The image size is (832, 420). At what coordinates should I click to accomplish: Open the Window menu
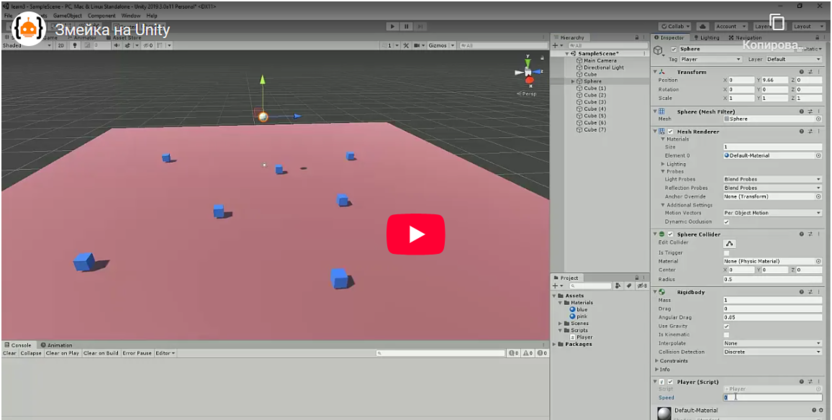pyautogui.click(x=131, y=16)
